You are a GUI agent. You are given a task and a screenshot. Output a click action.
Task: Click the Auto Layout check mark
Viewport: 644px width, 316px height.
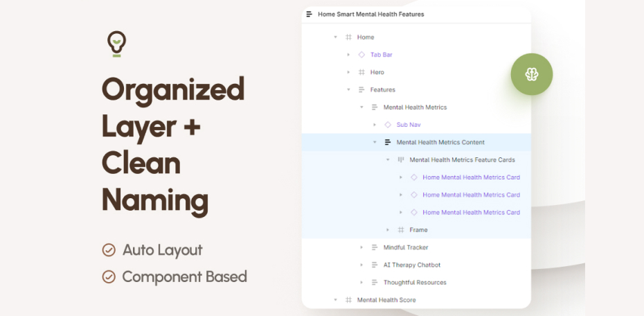(109, 250)
